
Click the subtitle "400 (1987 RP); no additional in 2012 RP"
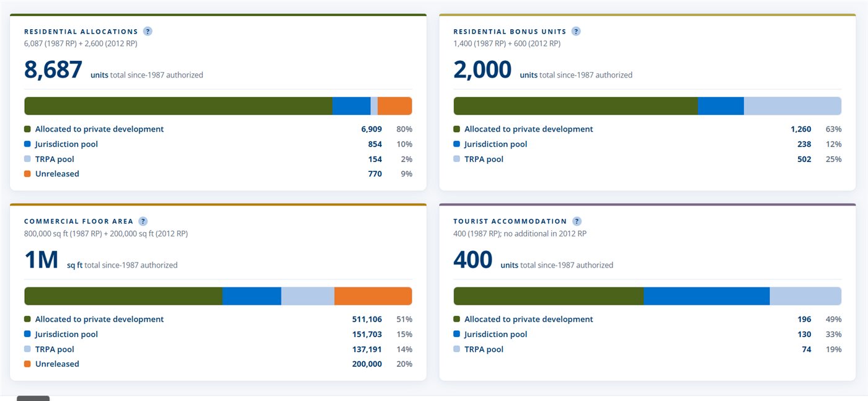[520, 233]
